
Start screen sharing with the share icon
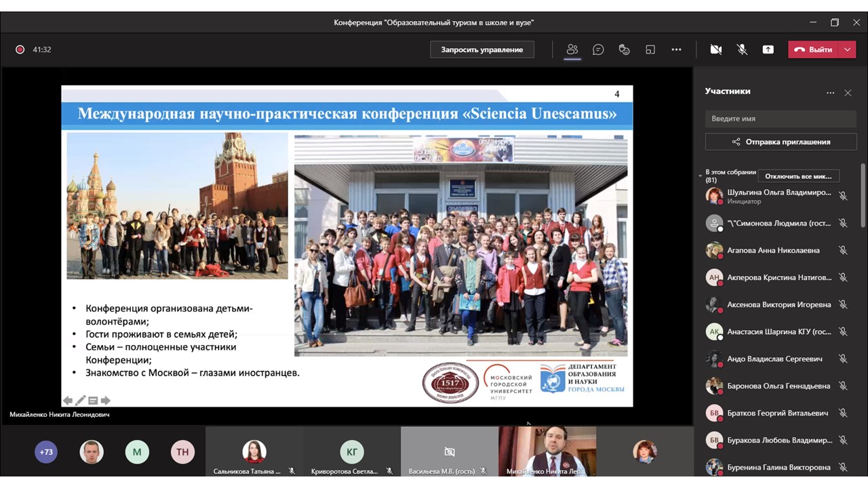pos(768,49)
